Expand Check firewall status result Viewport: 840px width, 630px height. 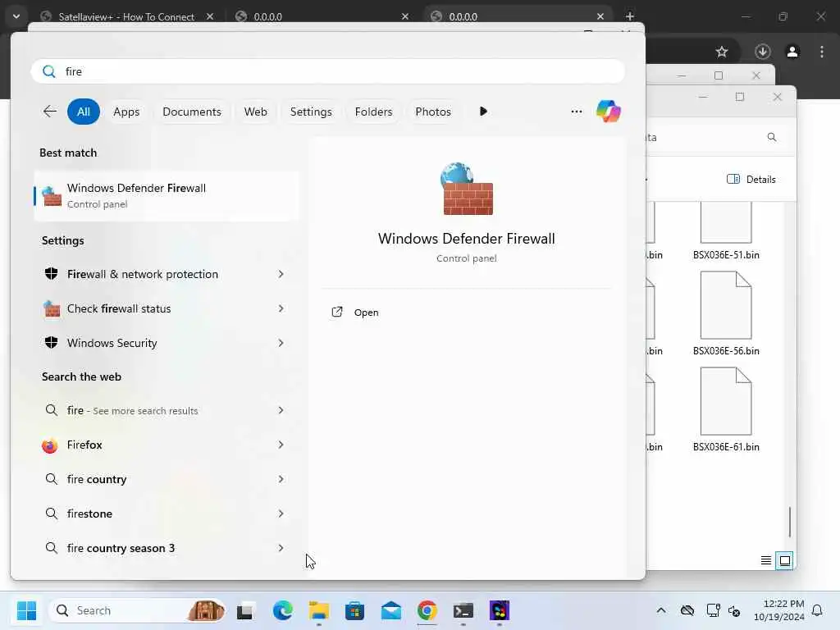(x=281, y=308)
